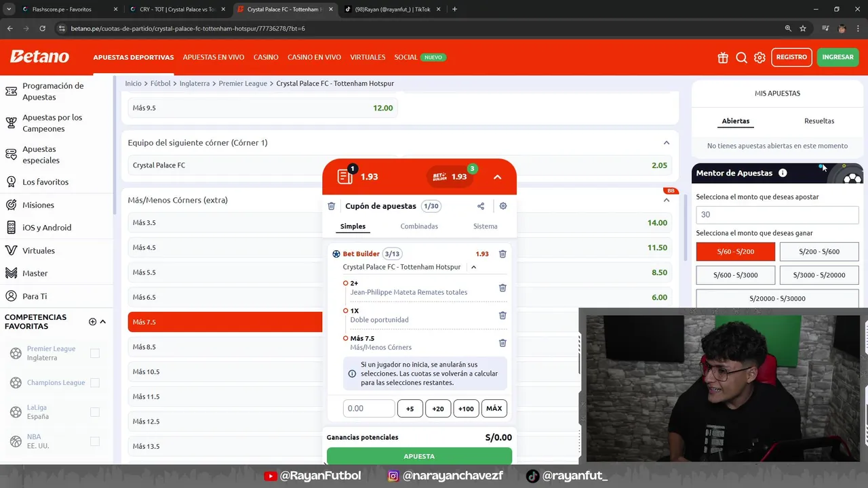
Task: Collapse Más/Menos Córners (extra) section
Action: [x=666, y=200]
